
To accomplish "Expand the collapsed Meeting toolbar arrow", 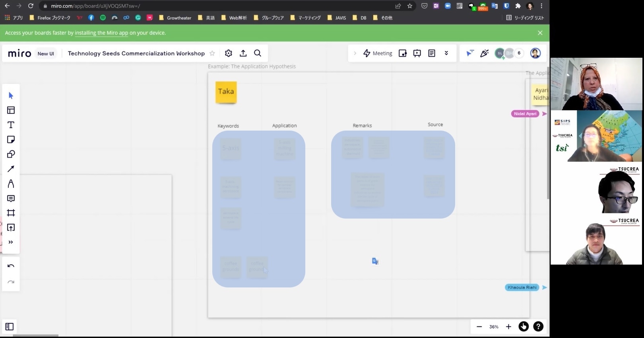I will [355, 53].
